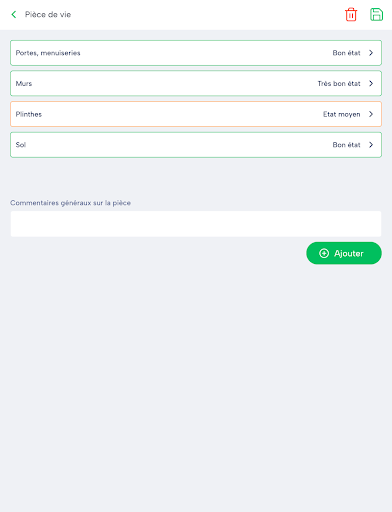Screen dimensions: 392x512
Task: Select Bon état status for Portes
Action: pyautogui.click(x=346, y=53)
